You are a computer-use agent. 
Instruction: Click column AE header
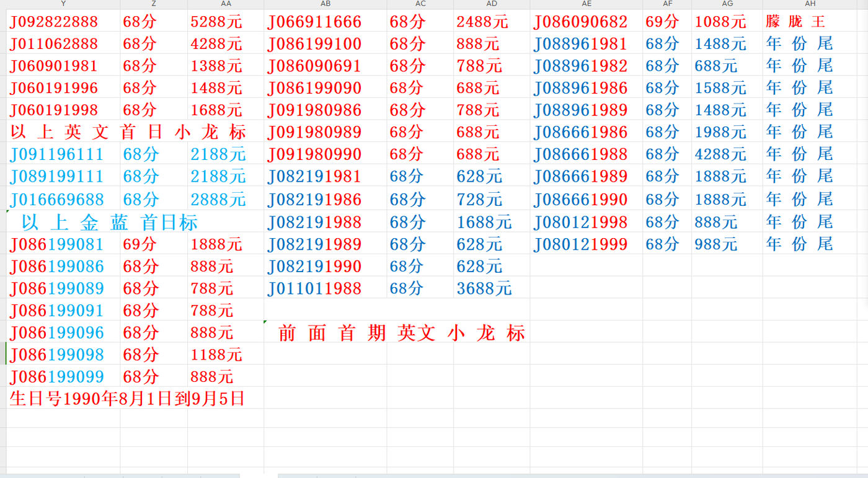(x=586, y=4)
